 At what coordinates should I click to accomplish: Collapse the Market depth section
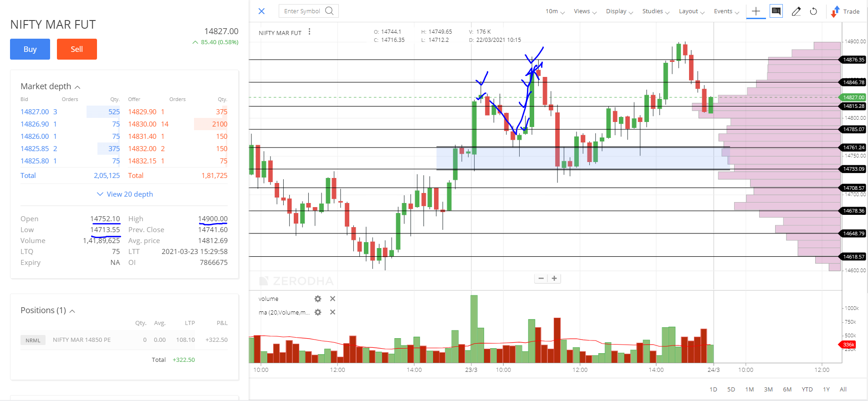(x=77, y=87)
